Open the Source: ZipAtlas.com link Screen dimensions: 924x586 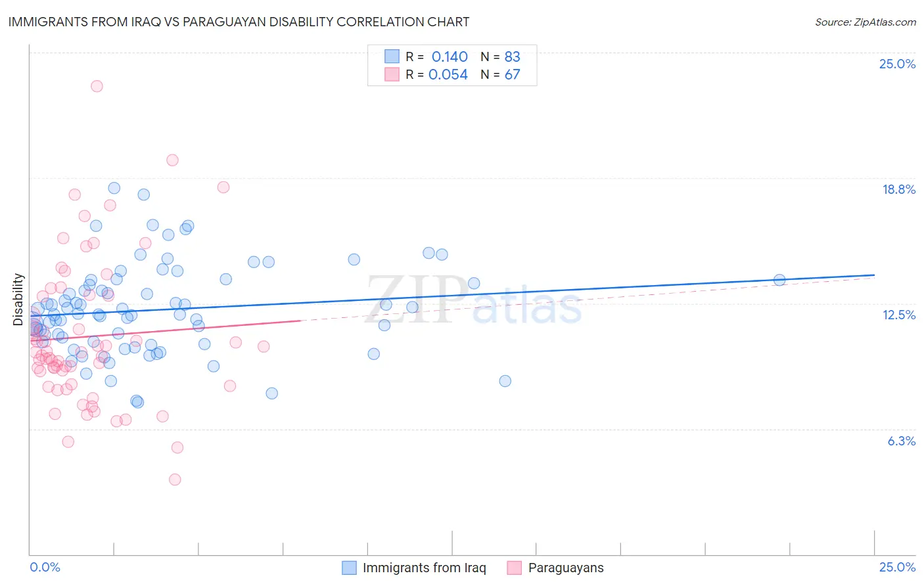(x=866, y=22)
